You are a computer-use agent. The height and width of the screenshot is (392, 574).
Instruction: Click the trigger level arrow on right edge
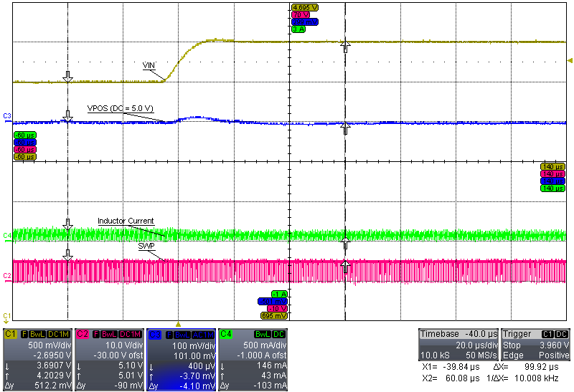pyautogui.click(x=570, y=61)
